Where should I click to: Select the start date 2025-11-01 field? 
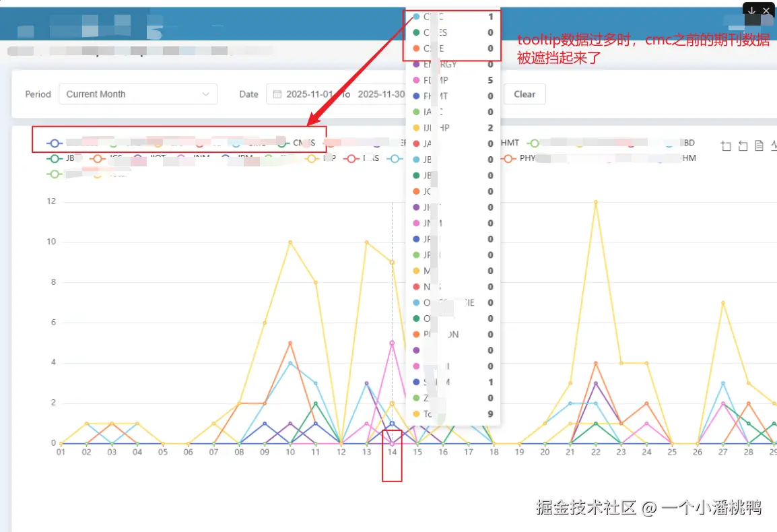(310, 94)
